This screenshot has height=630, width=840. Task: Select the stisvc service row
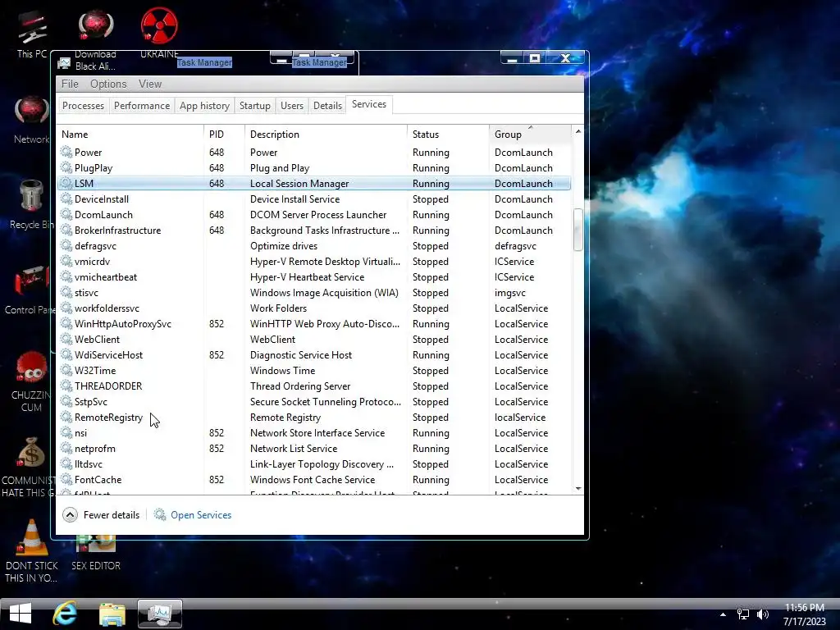(x=314, y=292)
